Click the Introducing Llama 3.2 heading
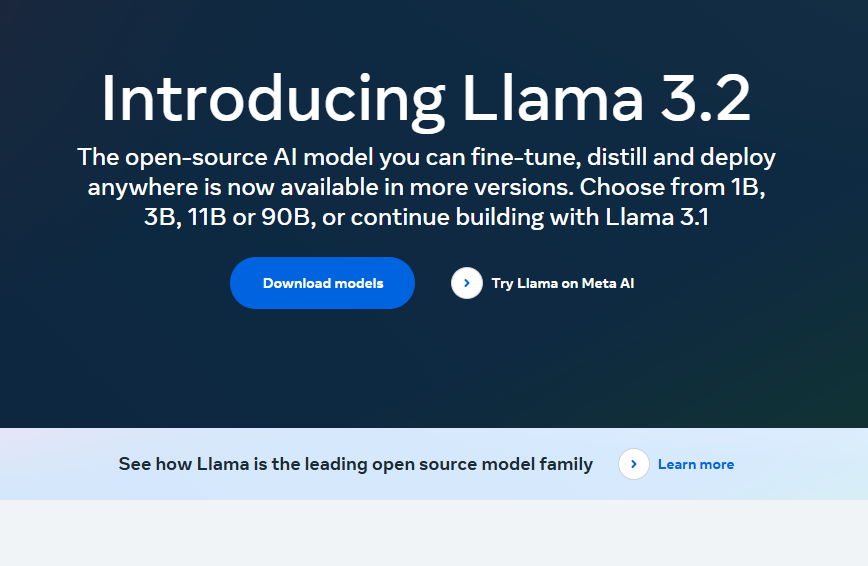This screenshot has height=566, width=868. coord(426,100)
